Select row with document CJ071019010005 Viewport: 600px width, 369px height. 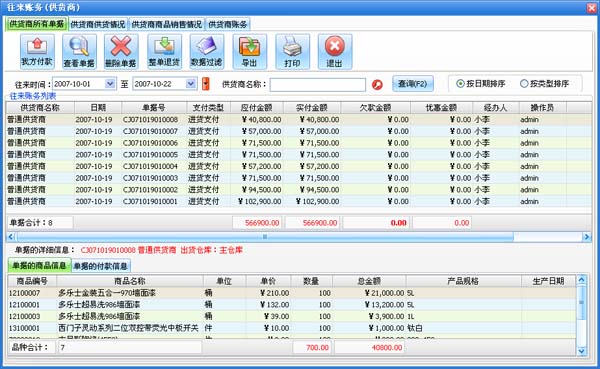click(x=298, y=155)
